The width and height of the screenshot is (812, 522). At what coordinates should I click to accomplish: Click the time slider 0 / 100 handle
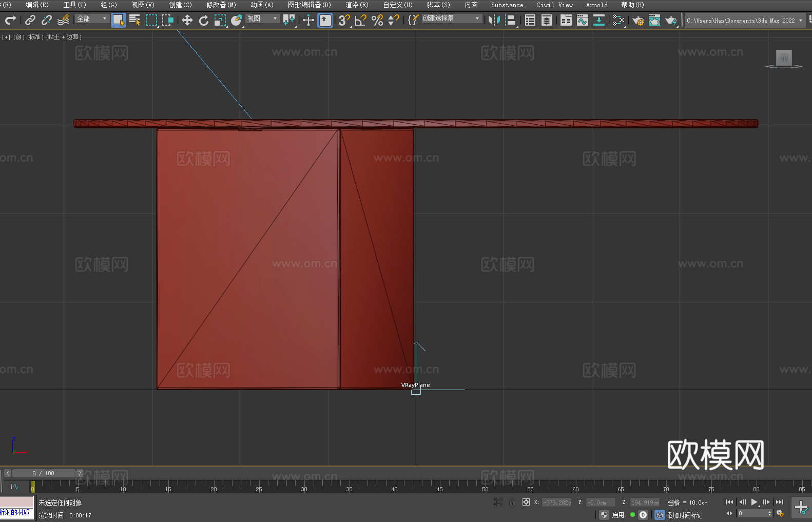pos(44,473)
